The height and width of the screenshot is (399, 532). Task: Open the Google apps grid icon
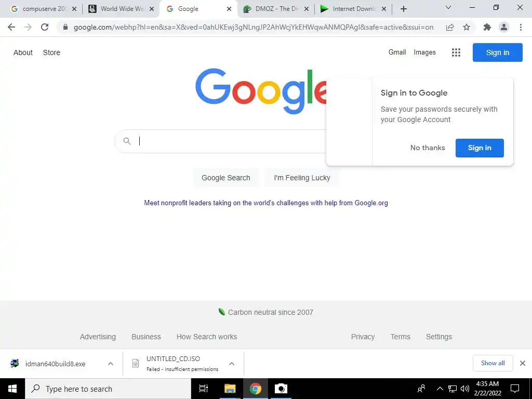(x=456, y=52)
